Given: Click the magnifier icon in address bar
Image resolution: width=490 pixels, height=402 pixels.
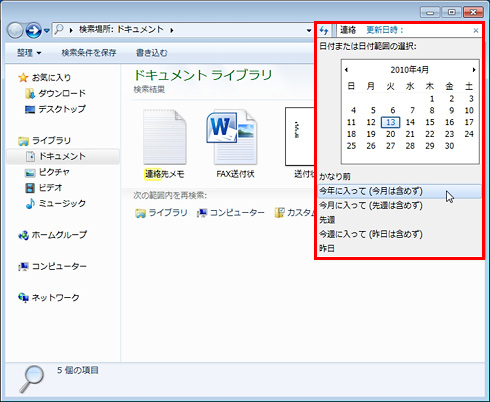Looking at the screenshot, I should [59, 30].
